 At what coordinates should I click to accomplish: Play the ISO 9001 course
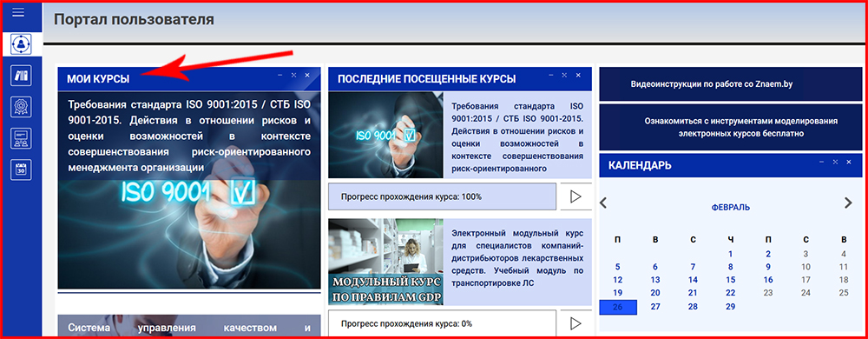(575, 196)
